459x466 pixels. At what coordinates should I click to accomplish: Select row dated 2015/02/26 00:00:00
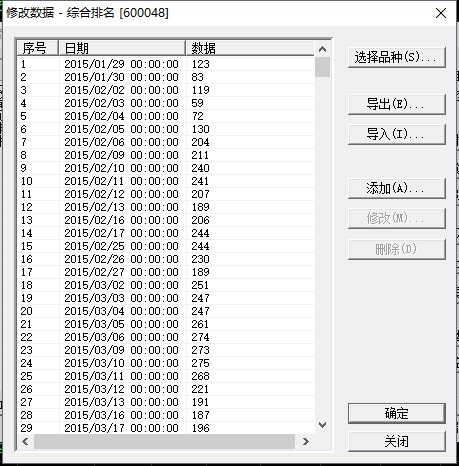[166, 259]
